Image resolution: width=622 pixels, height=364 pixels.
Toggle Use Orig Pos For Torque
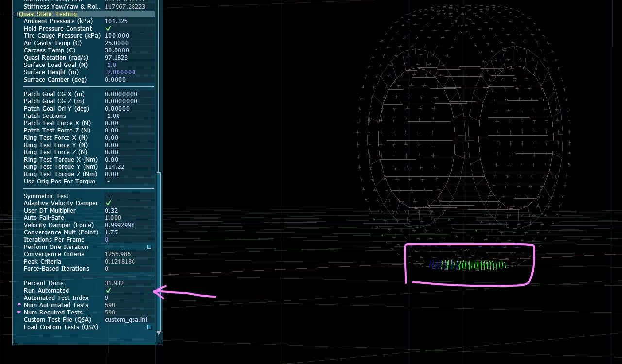tap(108, 182)
